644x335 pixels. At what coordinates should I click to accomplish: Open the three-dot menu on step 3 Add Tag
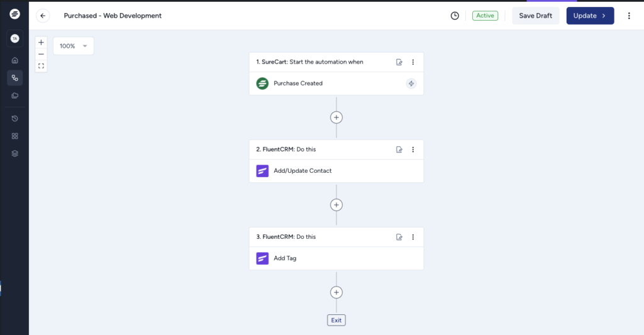pos(413,237)
